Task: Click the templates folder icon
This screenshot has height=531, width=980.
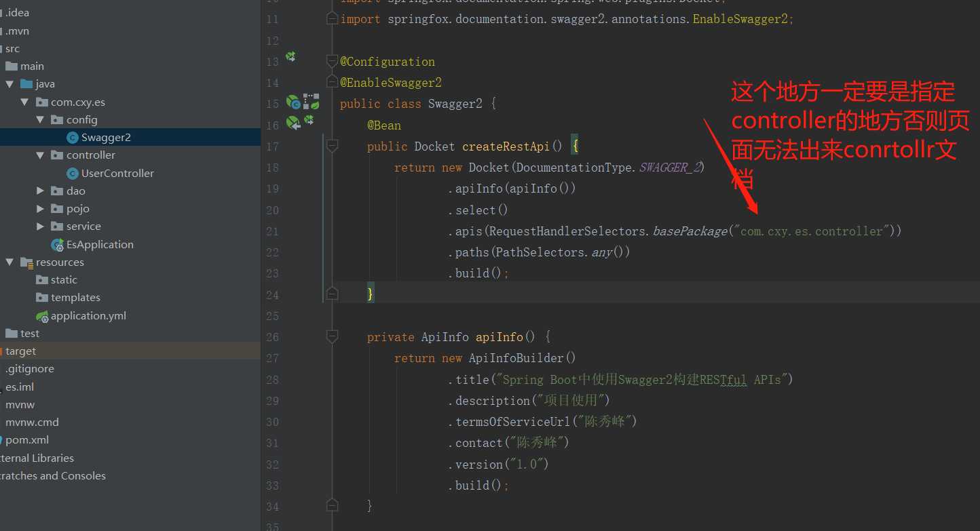Action: (x=41, y=297)
